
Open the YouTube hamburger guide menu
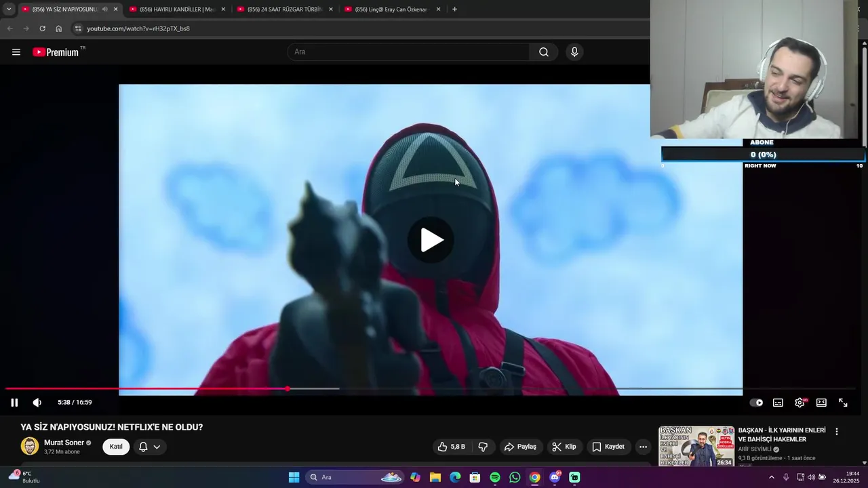pos(16,52)
